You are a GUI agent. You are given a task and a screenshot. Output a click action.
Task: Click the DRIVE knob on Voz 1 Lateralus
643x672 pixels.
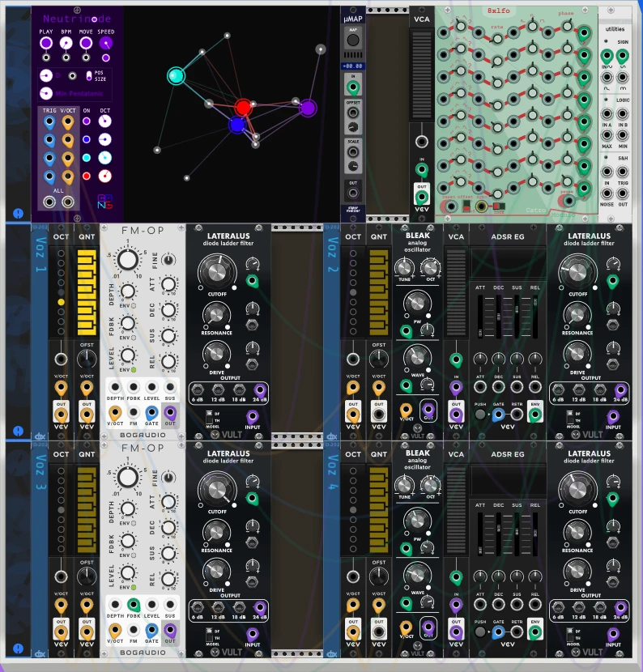216,354
